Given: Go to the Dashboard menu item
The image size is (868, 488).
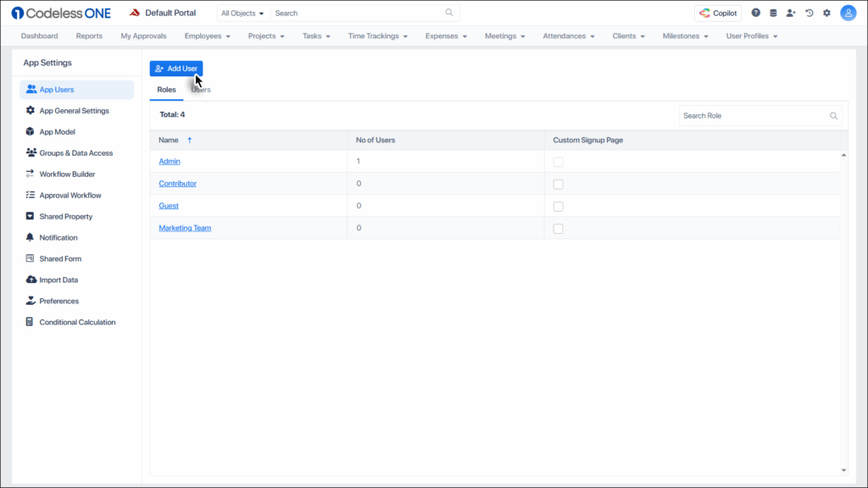Looking at the screenshot, I should (x=39, y=36).
